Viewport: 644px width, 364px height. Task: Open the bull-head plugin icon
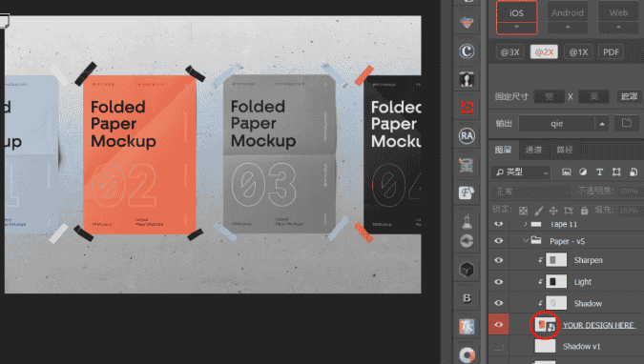click(x=467, y=23)
